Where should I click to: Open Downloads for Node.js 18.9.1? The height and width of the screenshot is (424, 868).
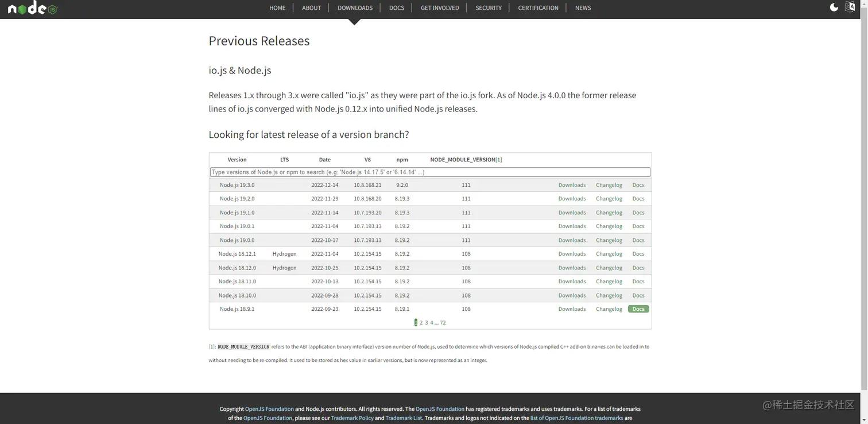tap(572, 309)
